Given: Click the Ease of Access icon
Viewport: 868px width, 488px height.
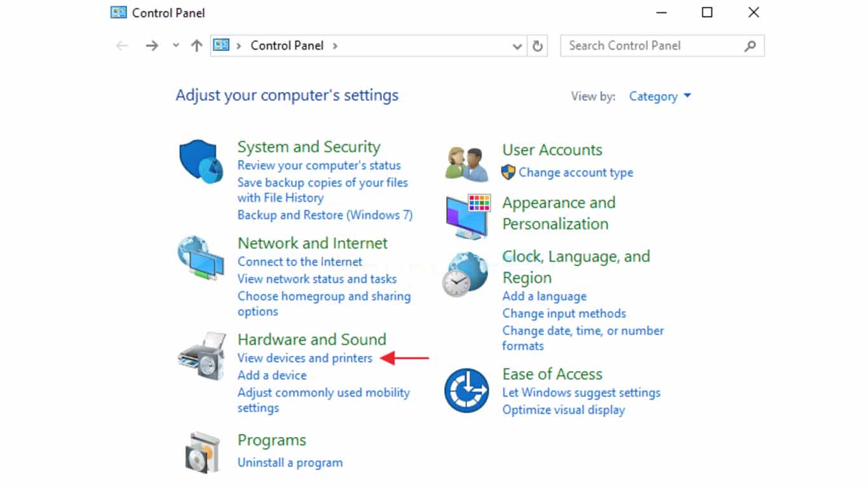Looking at the screenshot, I should point(466,389).
